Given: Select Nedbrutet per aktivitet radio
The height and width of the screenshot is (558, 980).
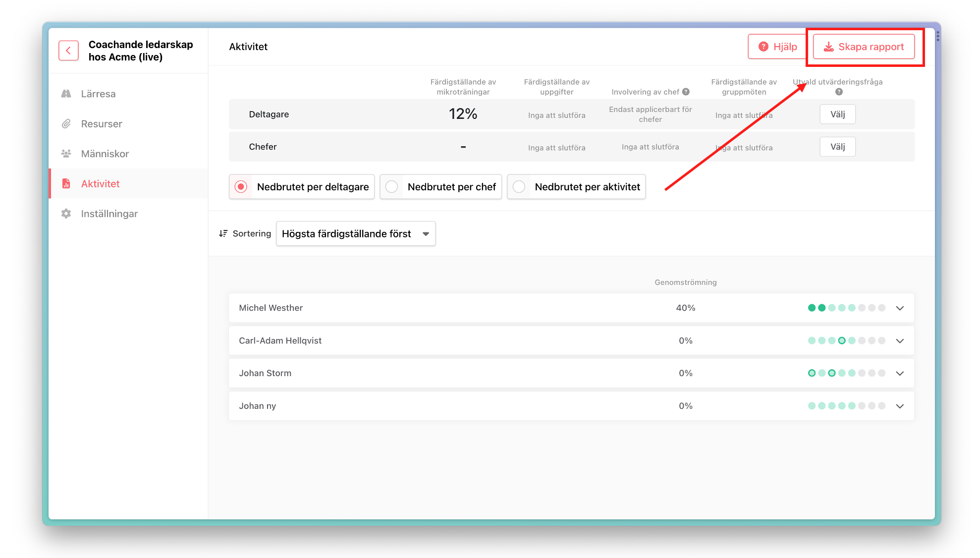Looking at the screenshot, I should [519, 187].
